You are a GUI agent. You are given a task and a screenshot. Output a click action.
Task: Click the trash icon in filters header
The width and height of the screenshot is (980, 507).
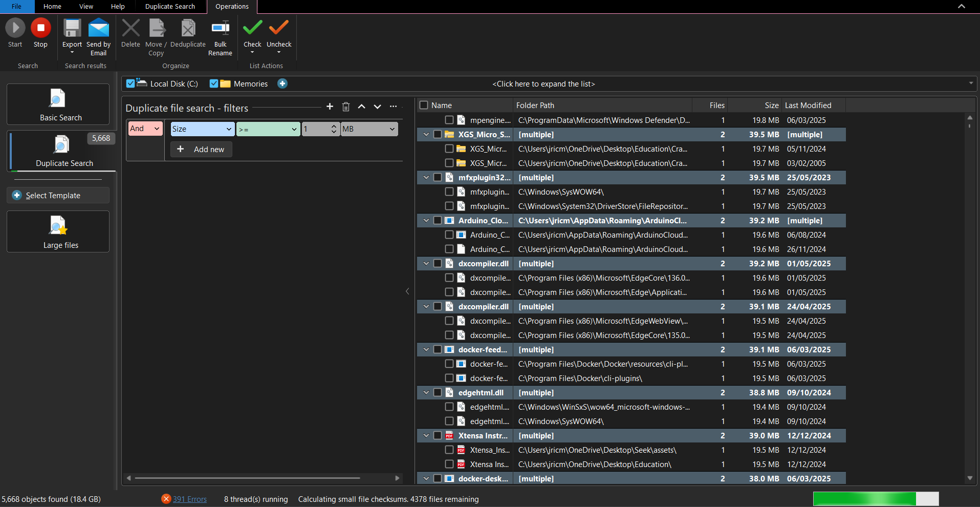[346, 107]
